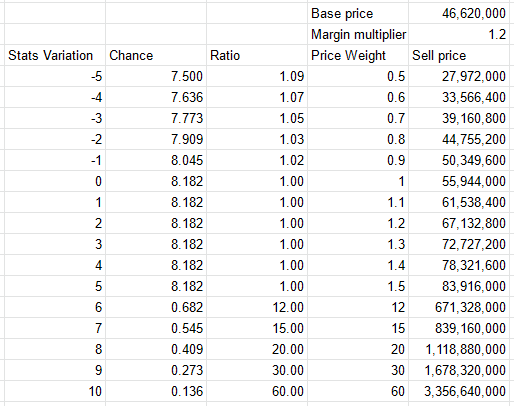Click the Sell price cell 55,944,000
This screenshot has height=406, width=514.
coord(459,181)
